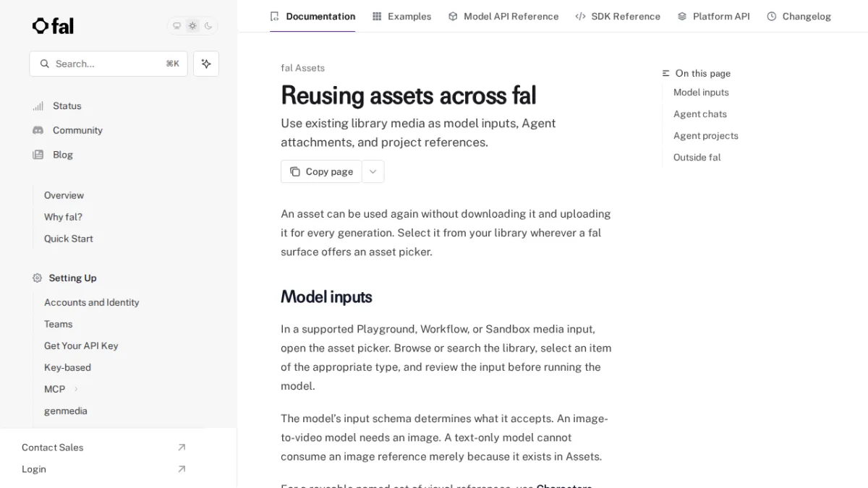The image size is (868, 488).
Task: Click Platform API layers icon
Action: point(682,16)
